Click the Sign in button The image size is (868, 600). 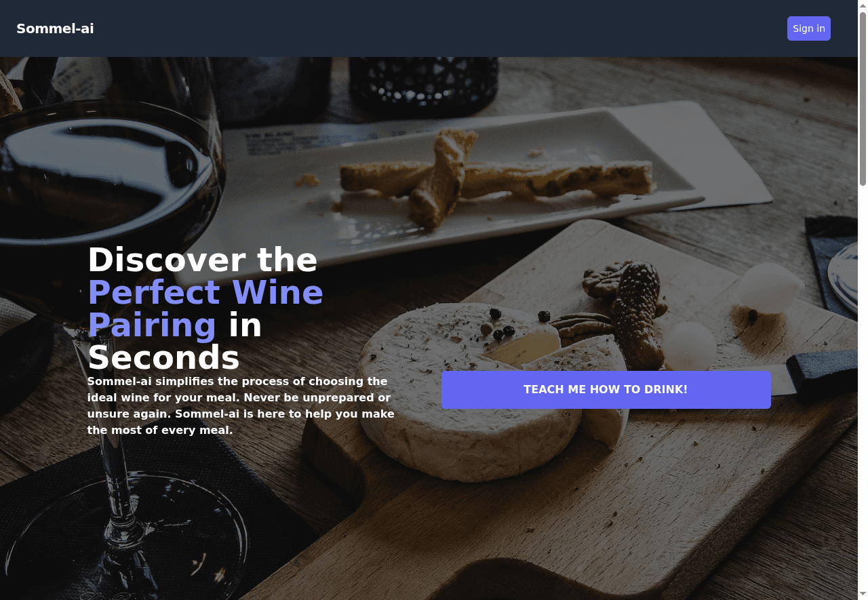click(x=808, y=28)
